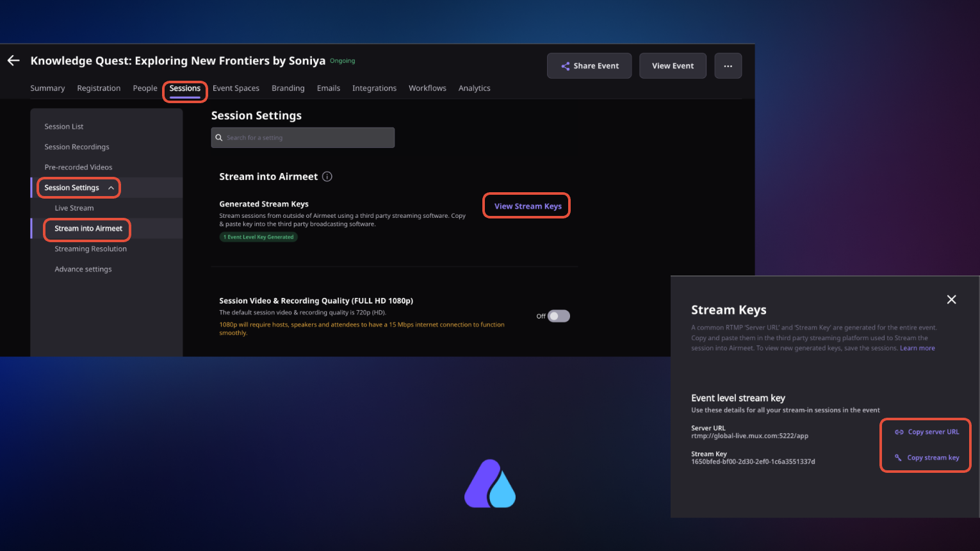The image size is (980, 551).
Task: Switch to the Emails tab
Action: pyautogui.click(x=329, y=88)
